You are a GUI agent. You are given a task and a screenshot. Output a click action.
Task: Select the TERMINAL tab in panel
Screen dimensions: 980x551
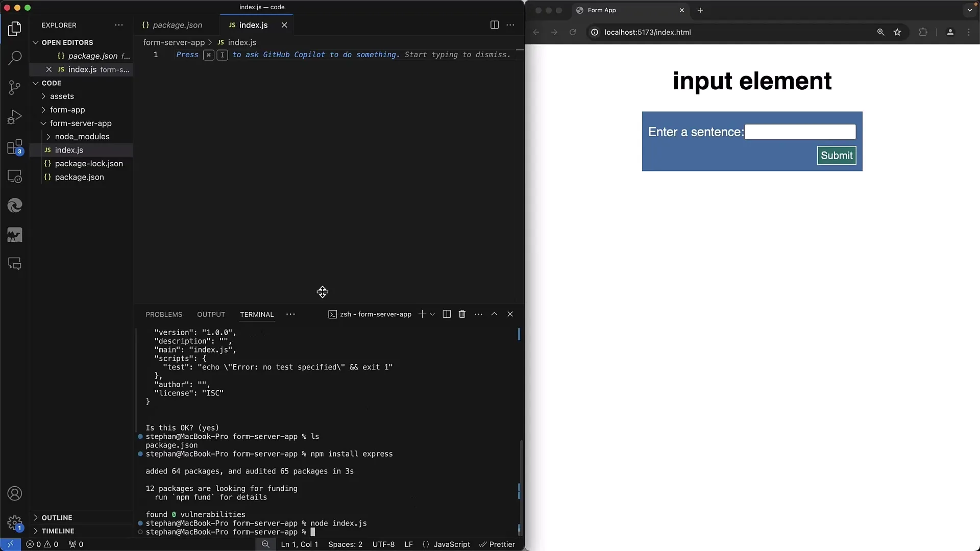coord(256,314)
